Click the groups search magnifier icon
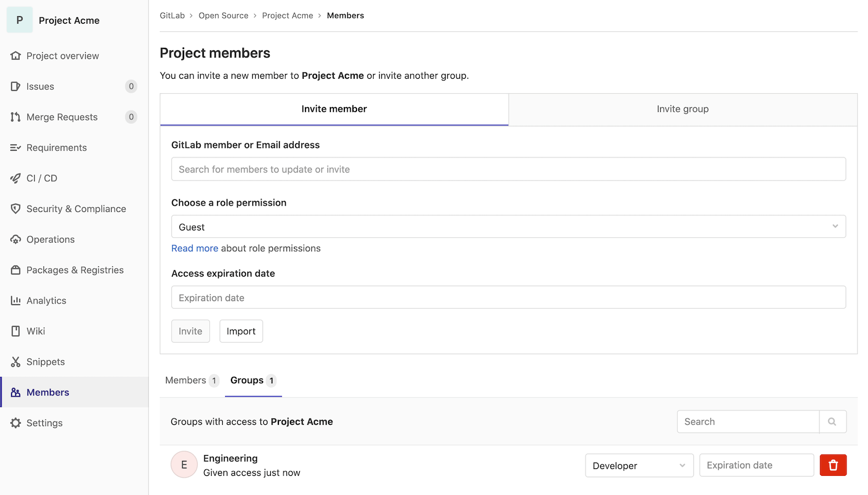The height and width of the screenshot is (495, 868). (832, 422)
